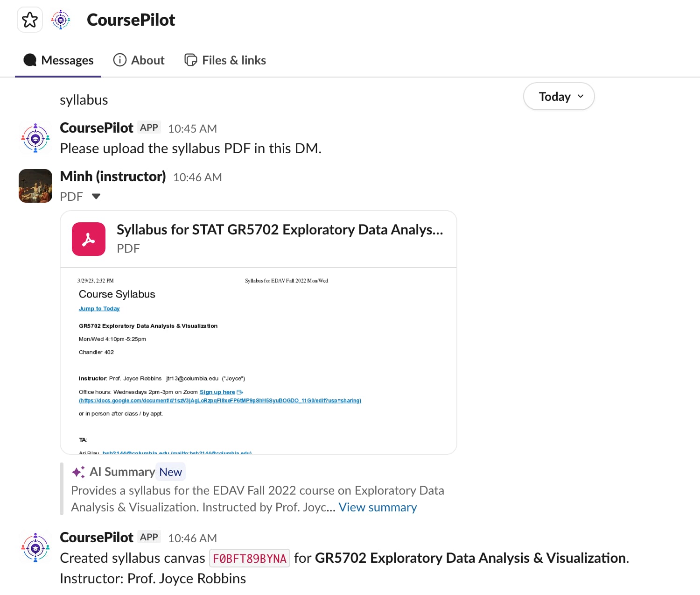Open the Files & links tab
The image size is (700, 595).
pos(225,60)
